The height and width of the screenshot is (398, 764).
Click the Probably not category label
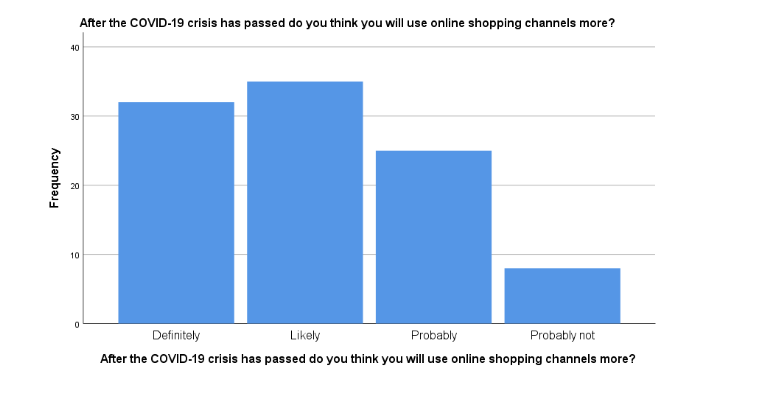click(x=562, y=335)
